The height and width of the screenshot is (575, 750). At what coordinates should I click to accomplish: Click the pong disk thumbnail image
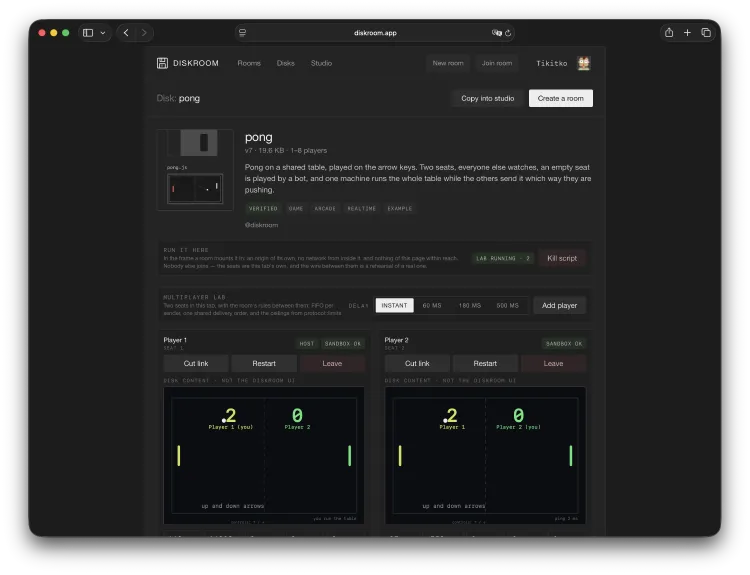pos(195,170)
